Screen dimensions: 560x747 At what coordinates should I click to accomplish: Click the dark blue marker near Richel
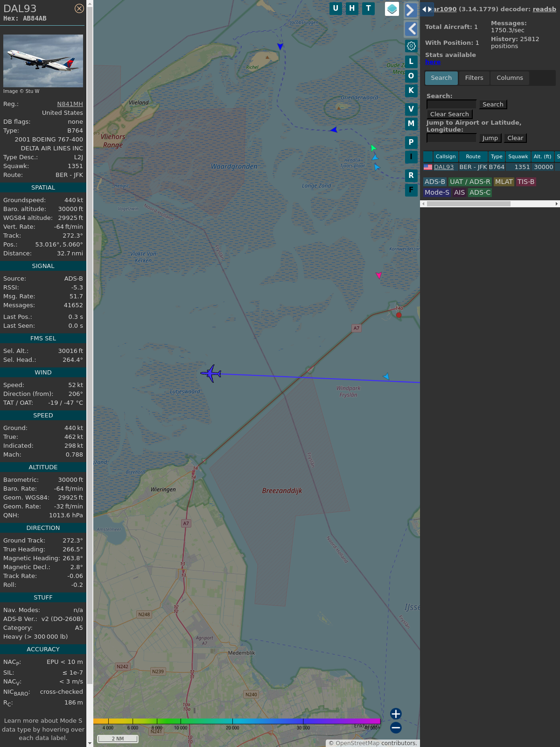click(x=280, y=46)
